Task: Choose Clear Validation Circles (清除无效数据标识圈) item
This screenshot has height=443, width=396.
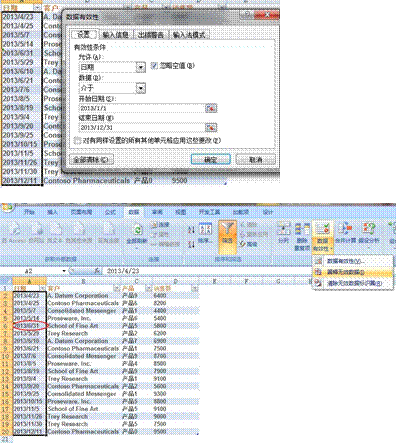Action: point(353,283)
